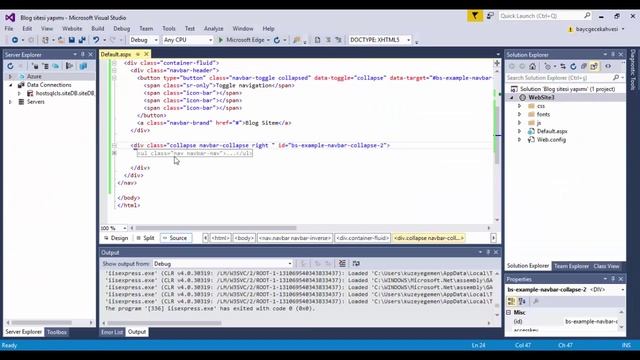Select Default.aspx file in Solution Explorer

coord(552,131)
